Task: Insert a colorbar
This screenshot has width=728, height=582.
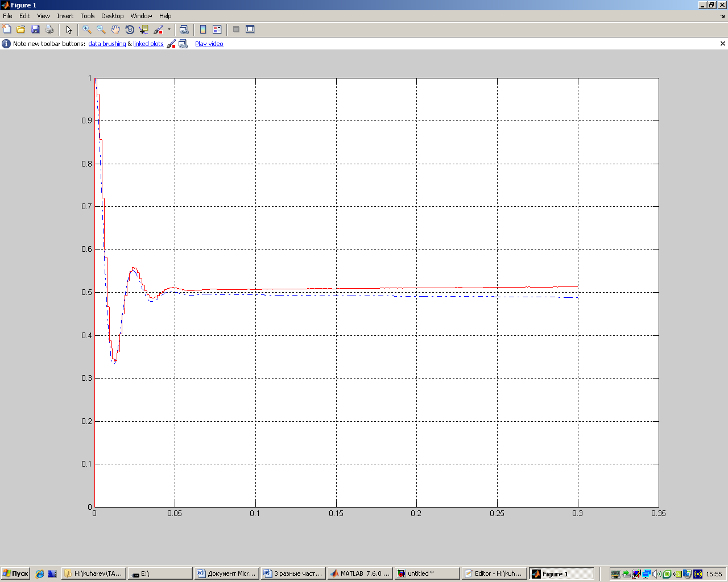Action: 203,29
